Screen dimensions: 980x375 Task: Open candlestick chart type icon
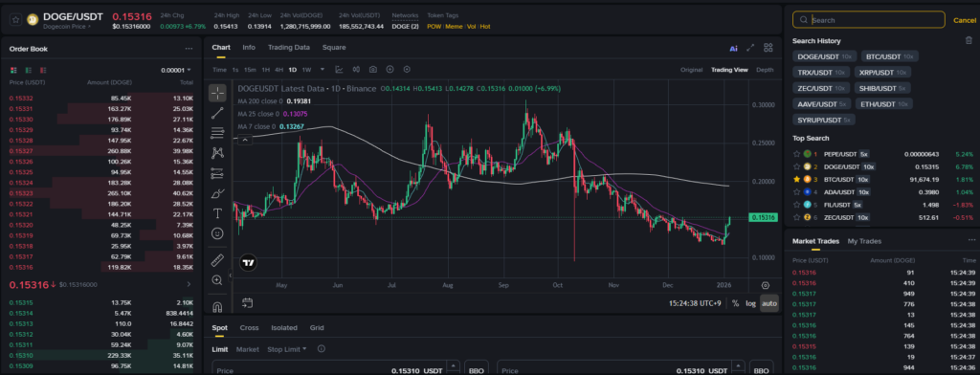click(356, 70)
